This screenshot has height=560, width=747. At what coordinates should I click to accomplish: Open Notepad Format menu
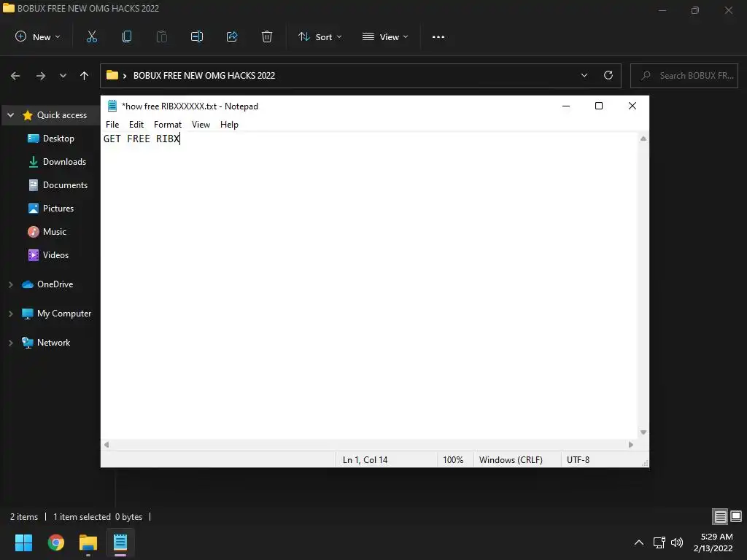pos(168,125)
